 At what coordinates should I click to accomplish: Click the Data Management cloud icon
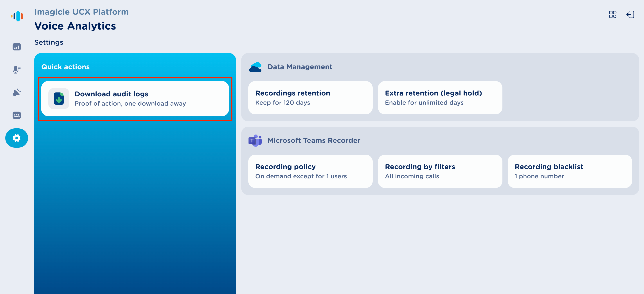click(x=255, y=67)
